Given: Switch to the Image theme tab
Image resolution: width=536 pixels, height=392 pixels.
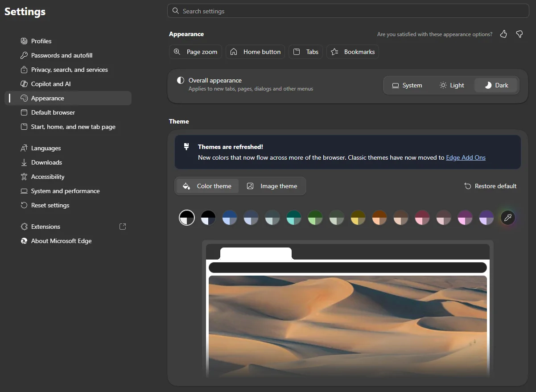Looking at the screenshot, I should point(272,186).
